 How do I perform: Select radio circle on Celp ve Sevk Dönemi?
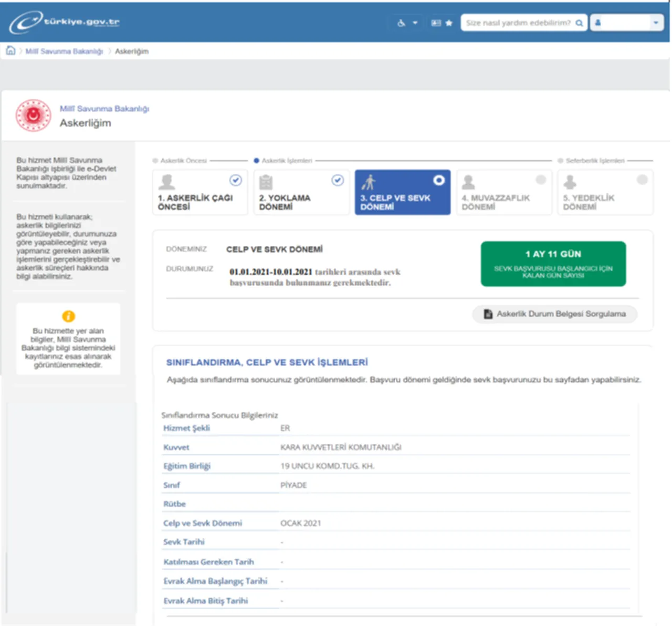(x=439, y=180)
